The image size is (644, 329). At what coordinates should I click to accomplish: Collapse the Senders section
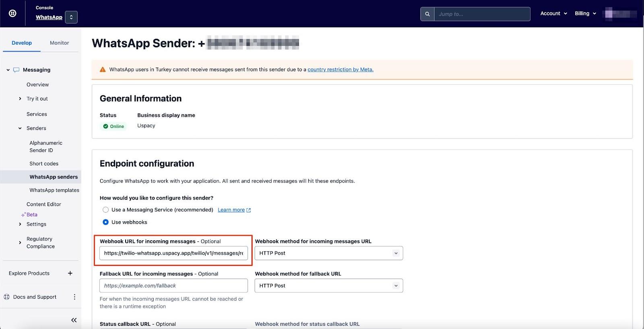tap(20, 128)
